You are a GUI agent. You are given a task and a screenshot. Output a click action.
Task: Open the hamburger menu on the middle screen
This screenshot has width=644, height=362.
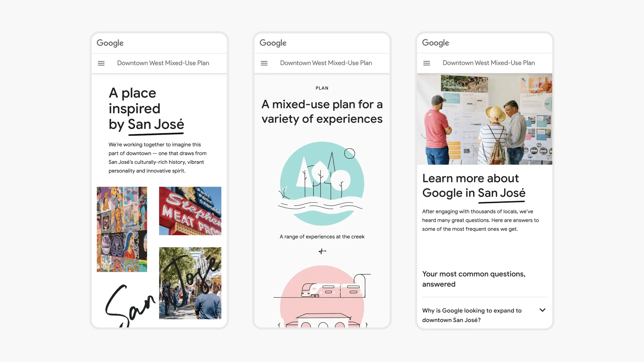pyautogui.click(x=264, y=63)
